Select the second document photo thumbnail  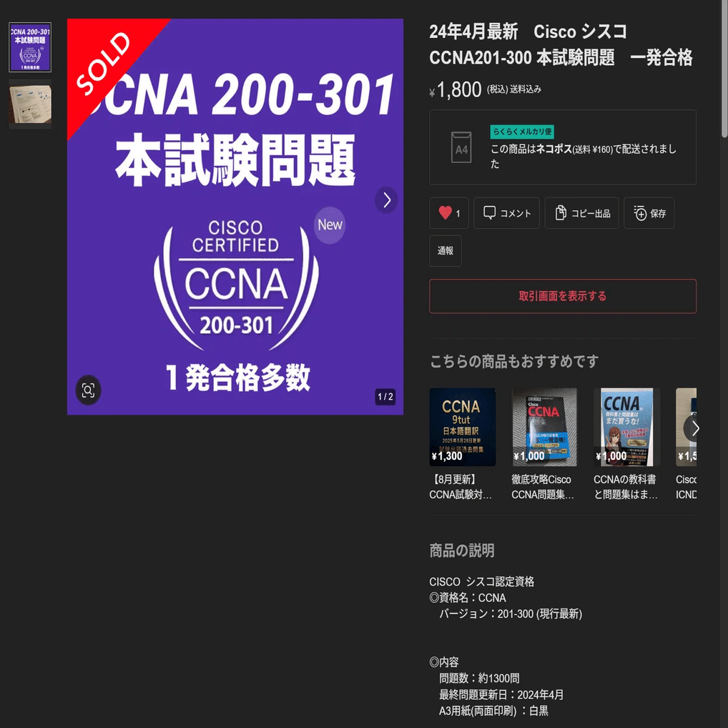(30, 104)
